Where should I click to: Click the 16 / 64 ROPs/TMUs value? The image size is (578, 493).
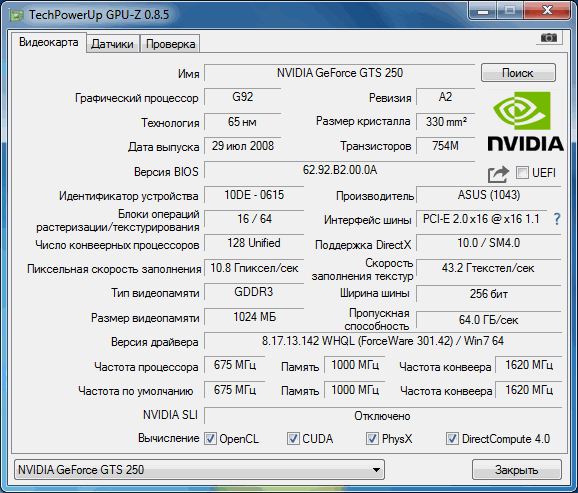click(x=254, y=219)
